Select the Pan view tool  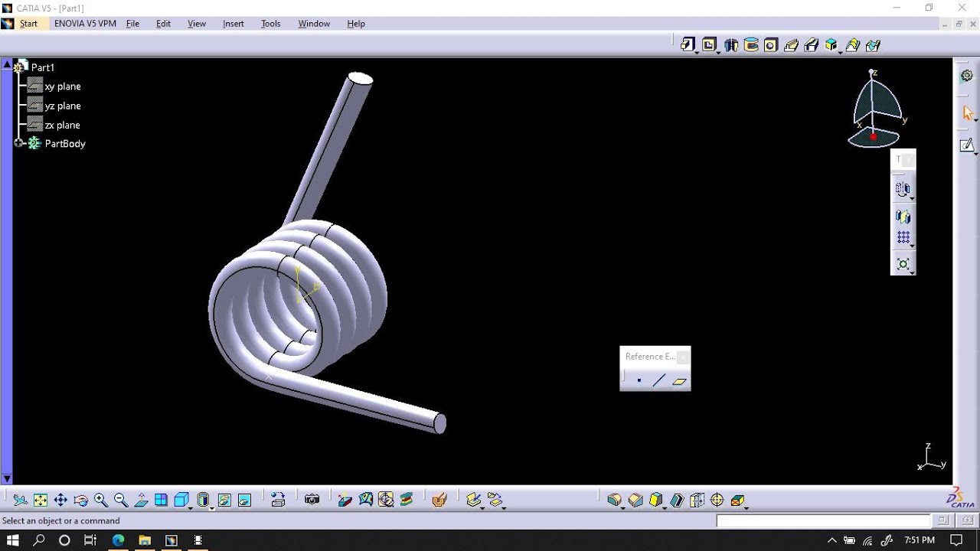60,500
